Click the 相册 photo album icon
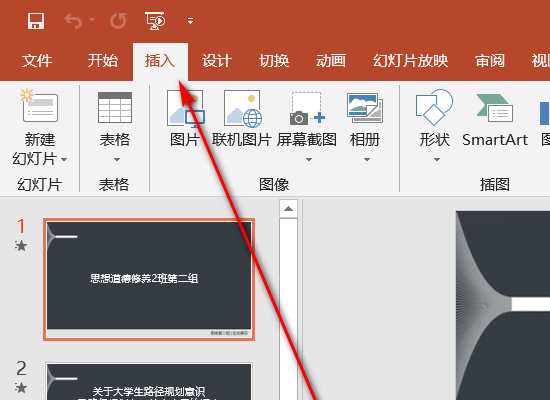Viewport: 550px width, 400px height. coord(365,107)
